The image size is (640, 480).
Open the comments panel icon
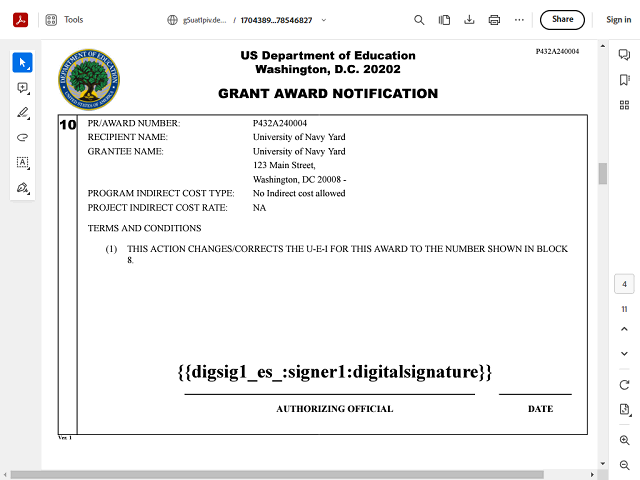click(624, 54)
